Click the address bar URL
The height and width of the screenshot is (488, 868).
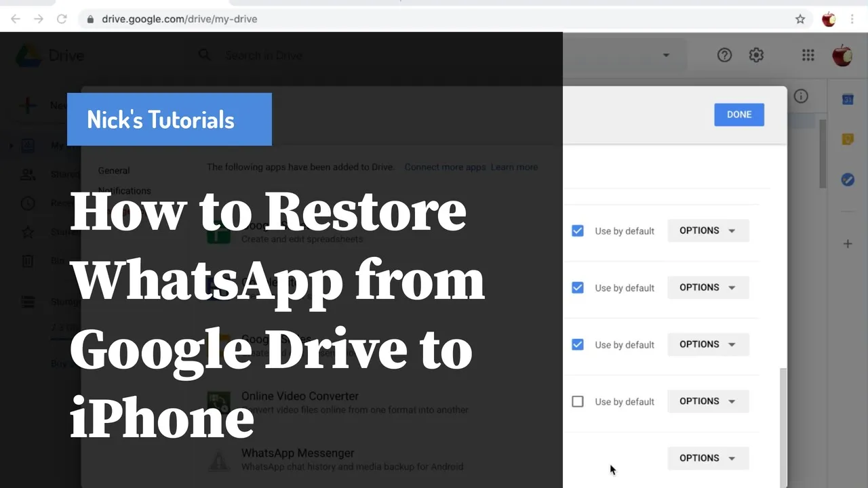coord(179,19)
